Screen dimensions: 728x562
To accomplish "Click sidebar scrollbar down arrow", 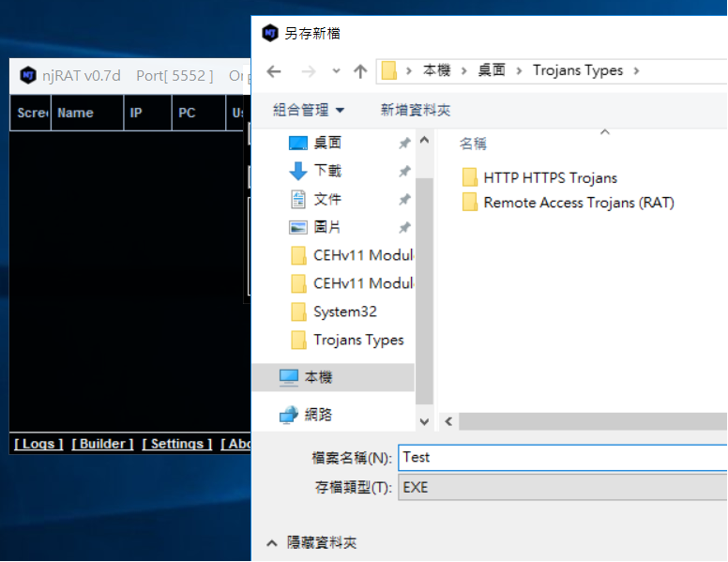I will coord(424,421).
